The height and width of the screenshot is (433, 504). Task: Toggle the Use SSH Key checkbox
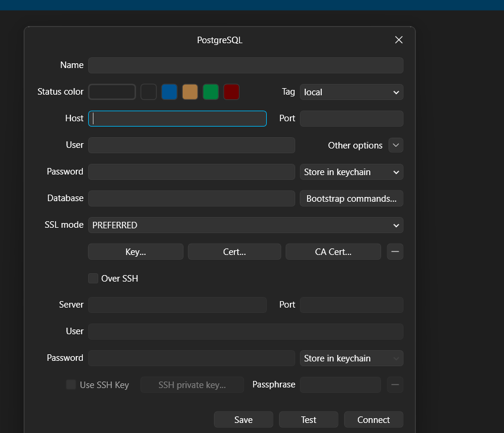click(71, 384)
